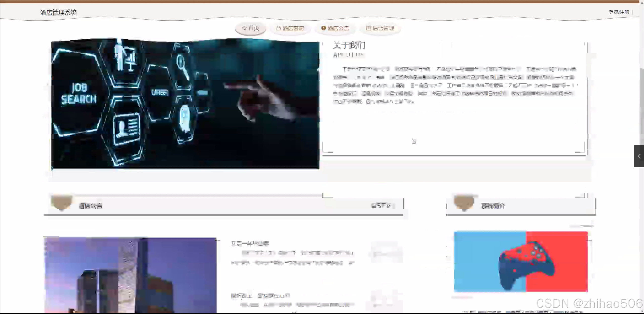Click the brown badge beside 酒店公告 heading
Screen dimensions: 644x314
pyautogui.click(x=61, y=203)
